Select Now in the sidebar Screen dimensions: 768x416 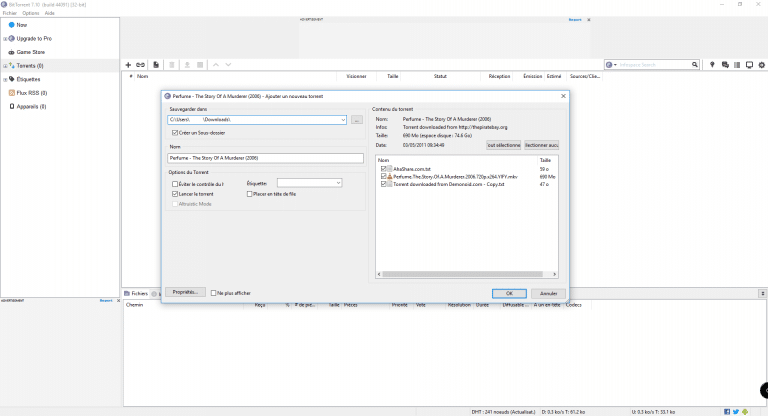22,24
